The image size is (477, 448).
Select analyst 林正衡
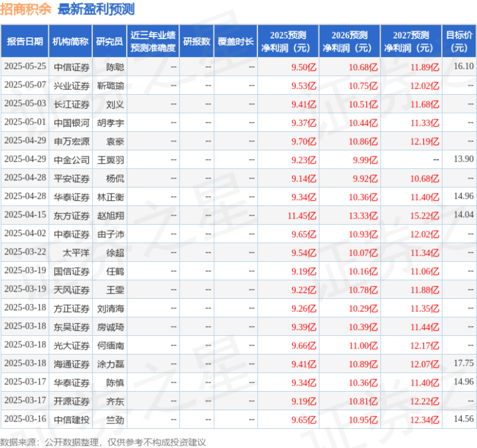pos(111,197)
